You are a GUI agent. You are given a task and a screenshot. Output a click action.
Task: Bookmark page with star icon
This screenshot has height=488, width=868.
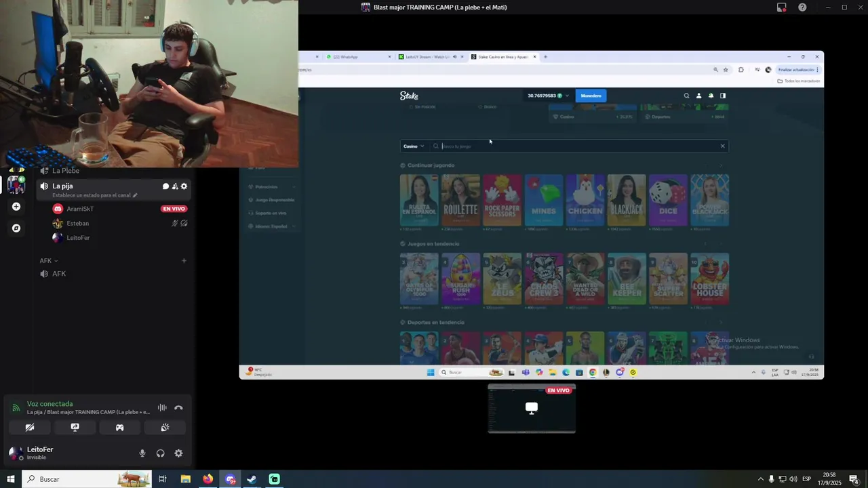click(x=726, y=70)
